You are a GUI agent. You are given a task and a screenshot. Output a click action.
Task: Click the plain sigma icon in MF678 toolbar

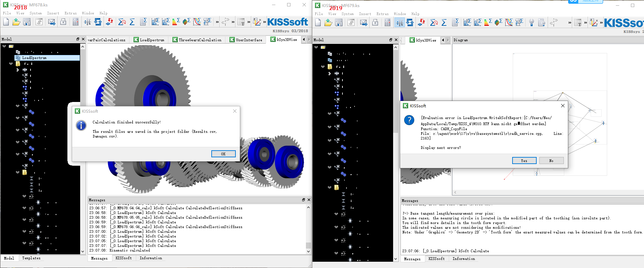(x=132, y=22)
